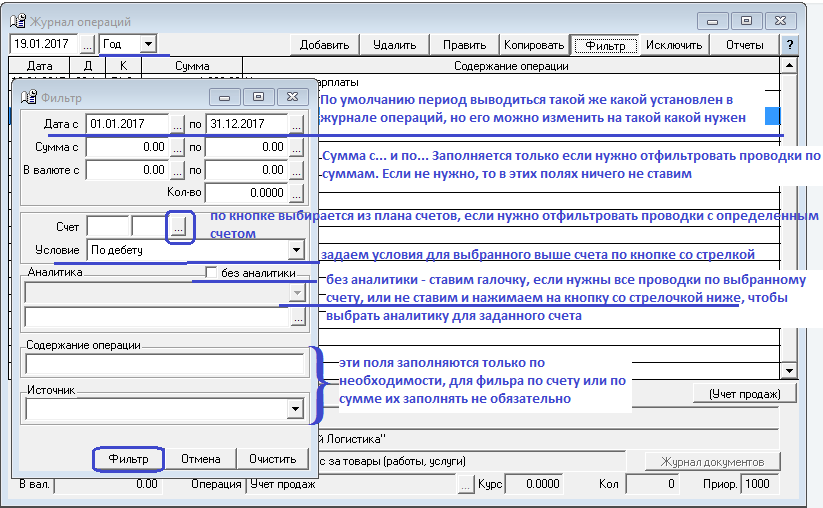The width and height of the screenshot is (823, 508).
Task: Click the first Счет input box
Action: click(x=108, y=227)
